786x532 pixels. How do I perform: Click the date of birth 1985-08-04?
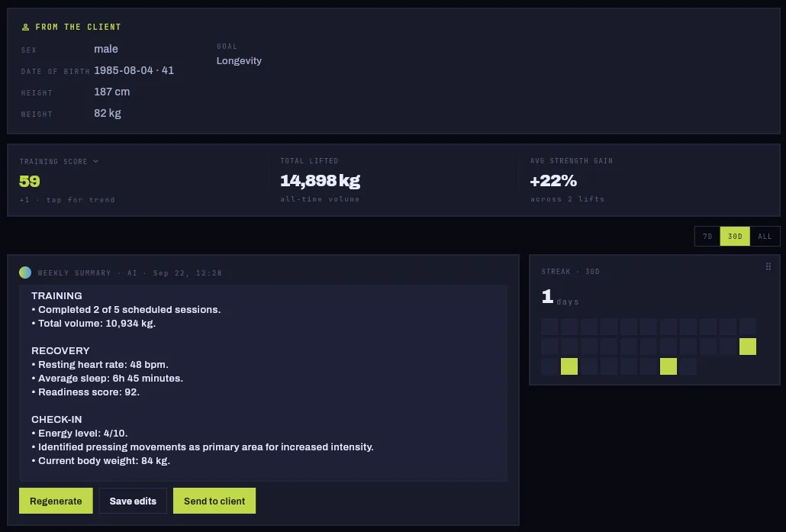pyautogui.click(x=124, y=70)
